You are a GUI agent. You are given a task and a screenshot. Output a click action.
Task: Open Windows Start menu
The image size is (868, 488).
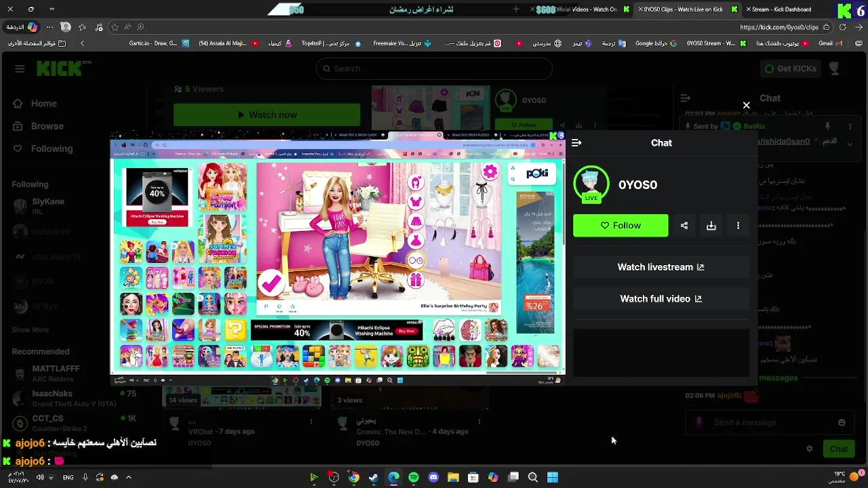[553, 477]
